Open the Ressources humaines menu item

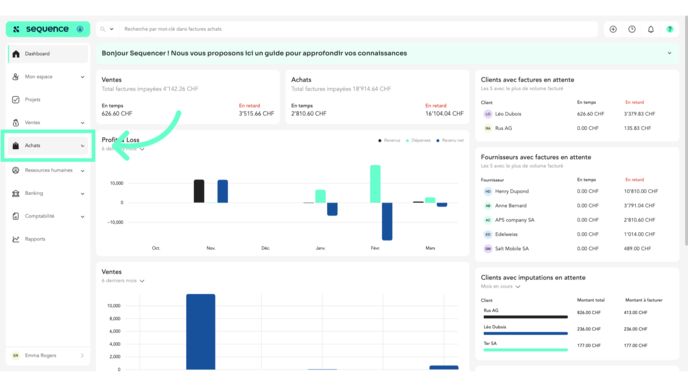48,170
